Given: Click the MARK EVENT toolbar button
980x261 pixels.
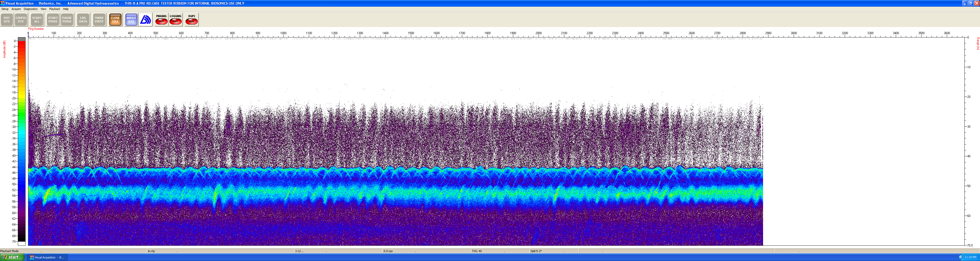Looking at the screenshot, I should point(99,20).
